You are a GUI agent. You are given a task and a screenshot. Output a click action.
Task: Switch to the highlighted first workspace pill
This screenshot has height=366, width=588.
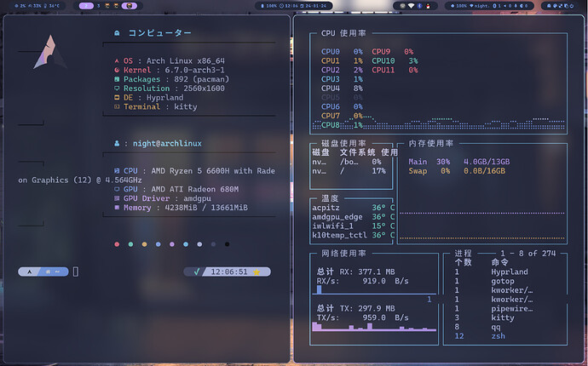pos(86,6)
